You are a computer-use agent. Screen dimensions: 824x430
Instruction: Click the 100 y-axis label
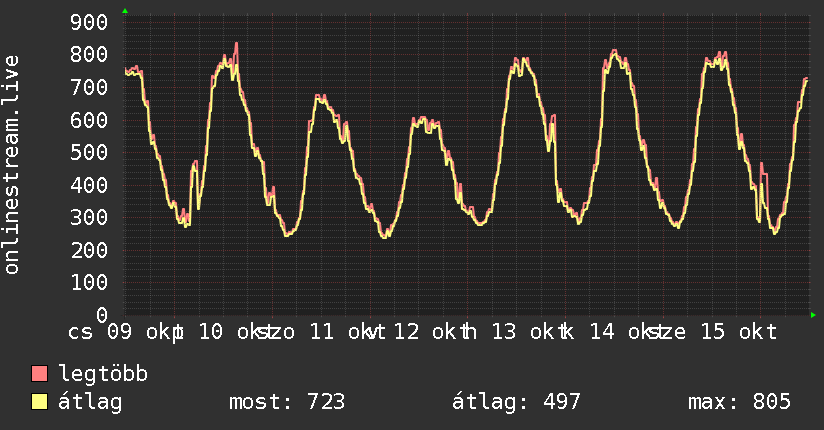pyautogui.click(x=89, y=283)
